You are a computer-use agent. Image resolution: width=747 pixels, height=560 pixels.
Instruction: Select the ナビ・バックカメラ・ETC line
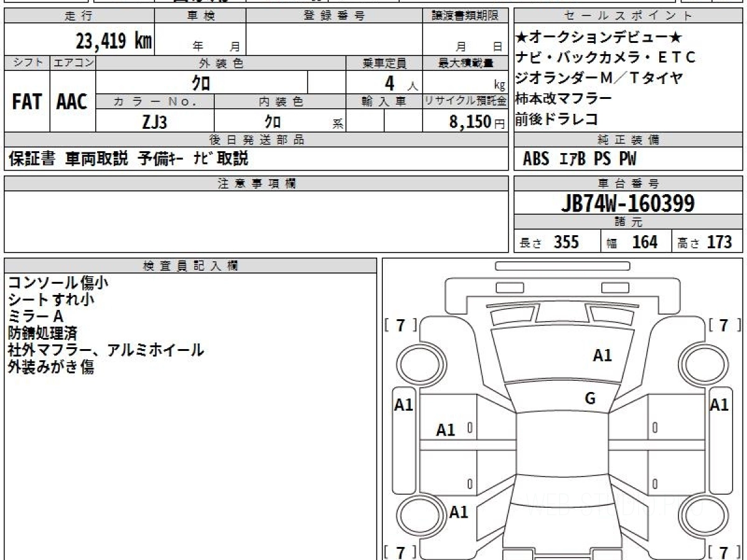click(605, 58)
